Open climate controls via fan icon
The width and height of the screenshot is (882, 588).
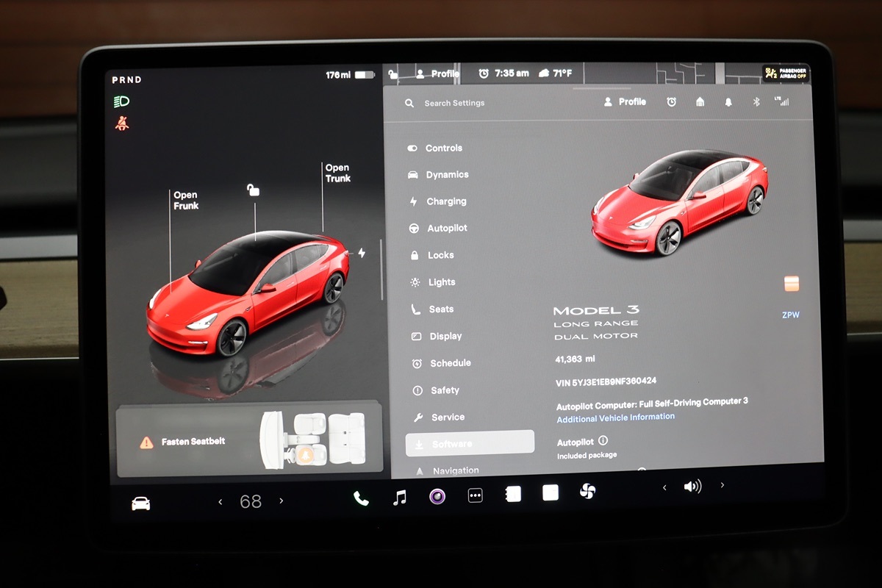(x=587, y=492)
